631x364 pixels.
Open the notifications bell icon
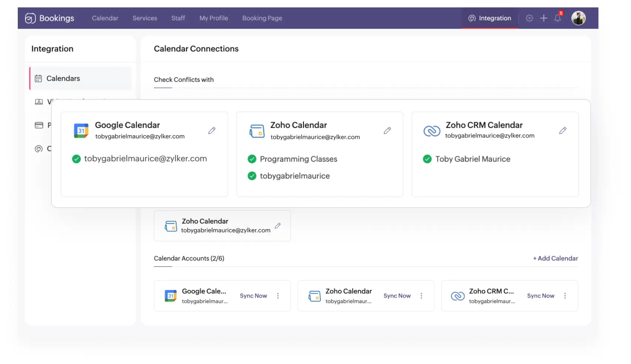coord(557,18)
